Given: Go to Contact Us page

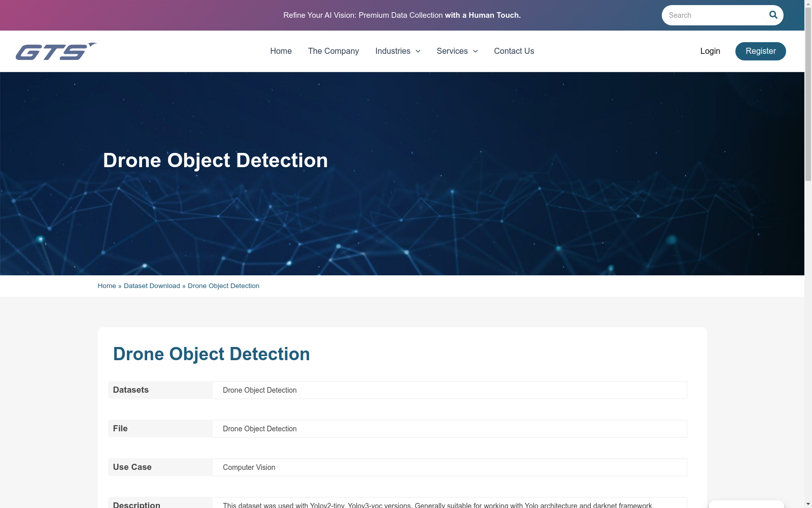Looking at the screenshot, I should [x=514, y=51].
